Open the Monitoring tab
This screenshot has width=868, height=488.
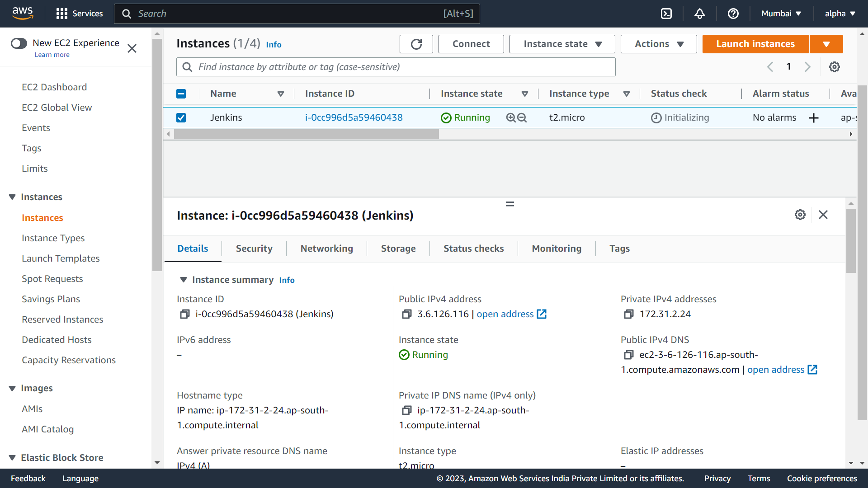click(x=557, y=249)
